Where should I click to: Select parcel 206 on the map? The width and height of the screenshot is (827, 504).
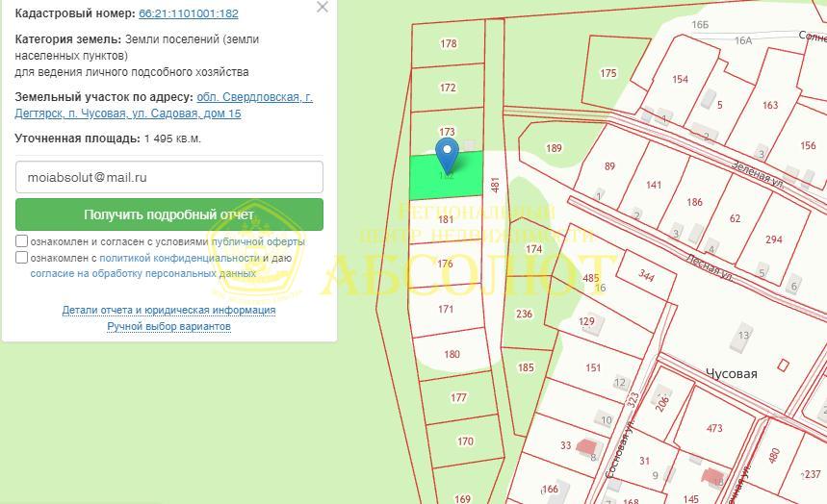662,403
